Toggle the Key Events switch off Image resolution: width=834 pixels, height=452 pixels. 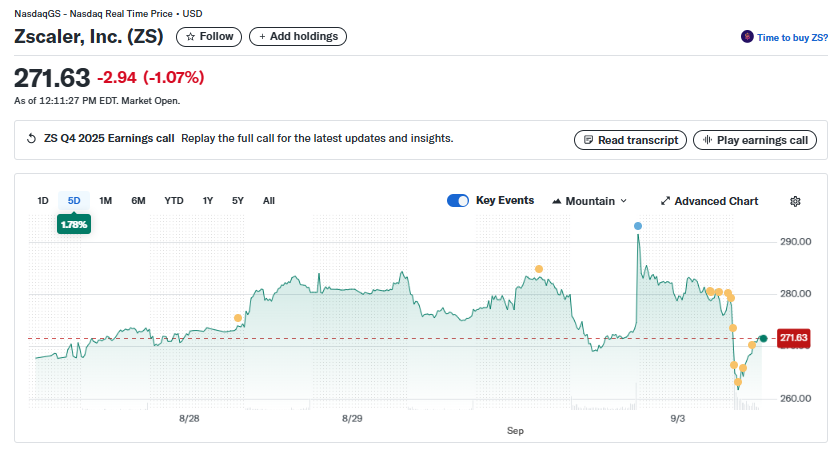pyautogui.click(x=457, y=200)
